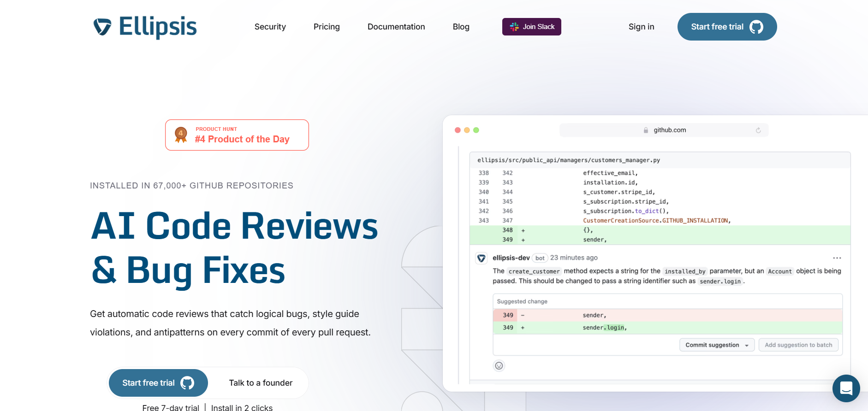This screenshot has width=868, height=411.
Task: Click the 'Suggested change' header
Action: (x=522, y=301)
